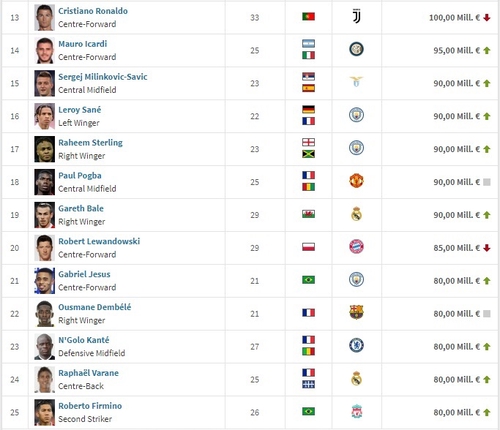
Task: Click the Manchester United crest icon
Action: 356,181
